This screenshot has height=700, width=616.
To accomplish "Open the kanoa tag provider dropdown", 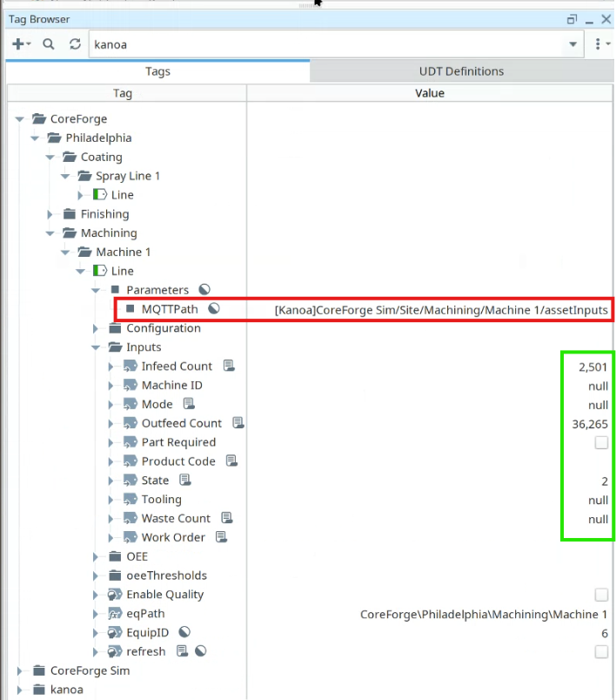I will (x=573, y=44).
